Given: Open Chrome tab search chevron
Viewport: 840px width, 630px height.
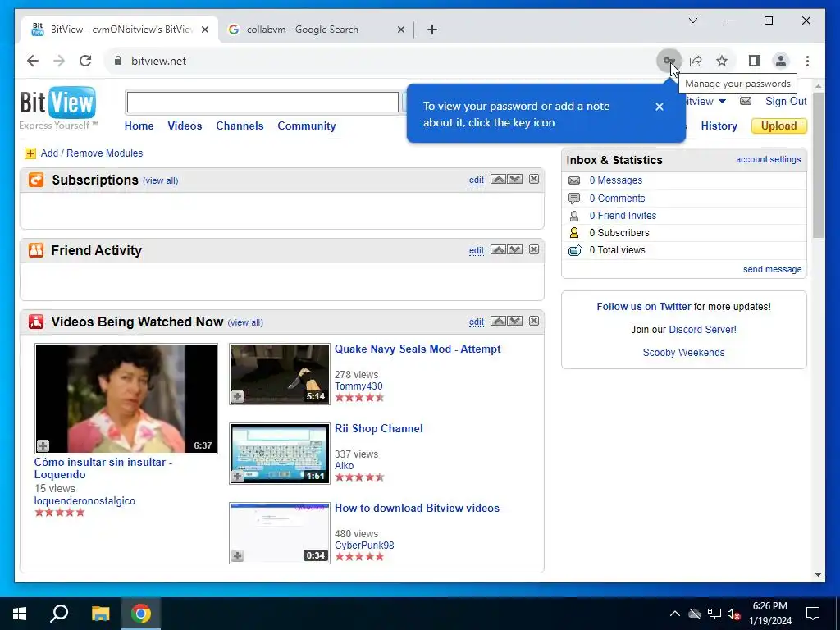Looking at the screenshot, I should (692, 21).
